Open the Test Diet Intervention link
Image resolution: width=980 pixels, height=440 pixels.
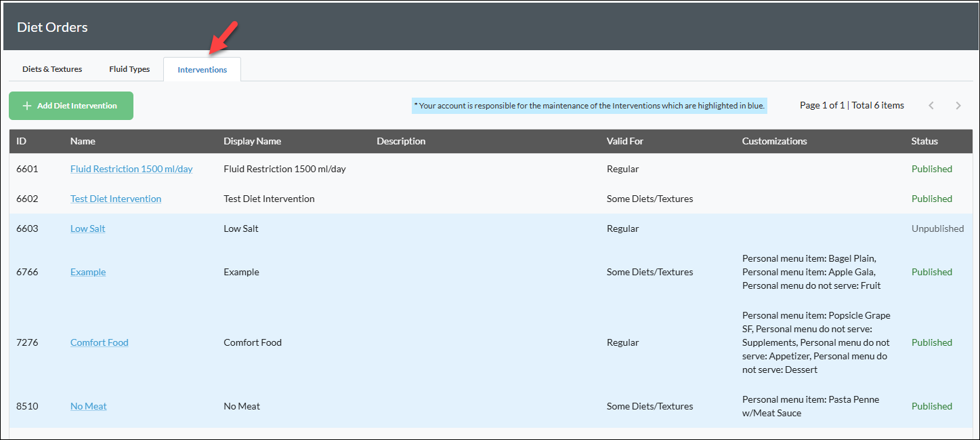pos(116,199)
